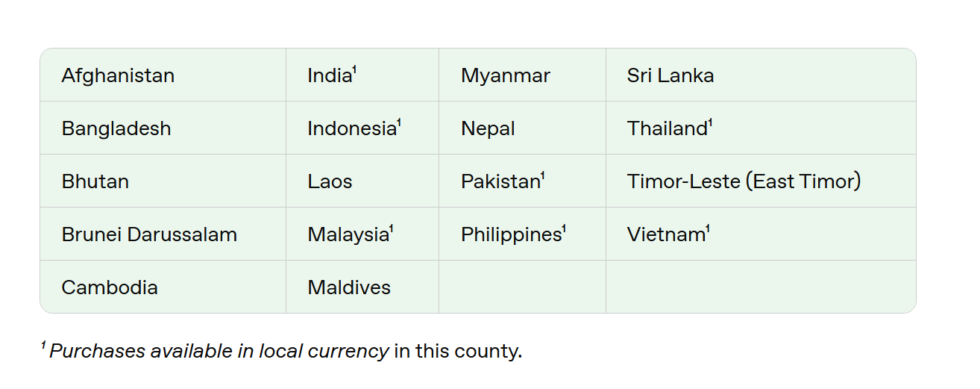Open the footnote superscript after Vietnam
Image resolution: width=980 pixels, height=389 pixels.
pyautogui.click(x=708, y=229)
